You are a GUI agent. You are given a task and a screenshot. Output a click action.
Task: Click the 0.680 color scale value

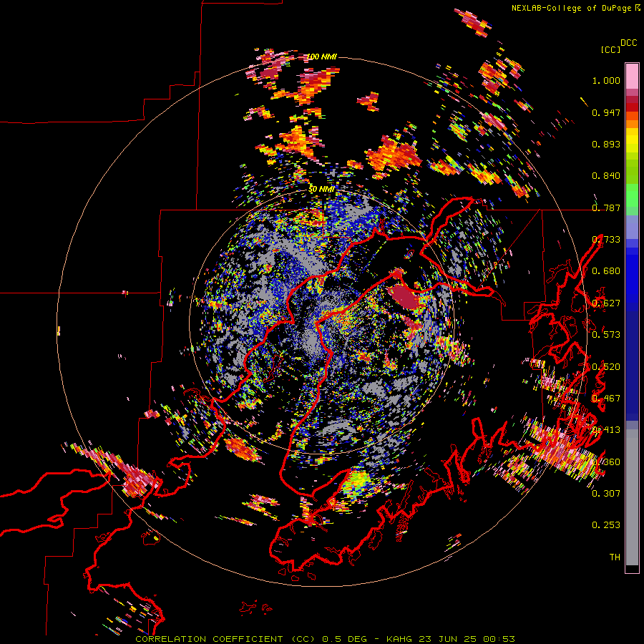click(606, 271)
